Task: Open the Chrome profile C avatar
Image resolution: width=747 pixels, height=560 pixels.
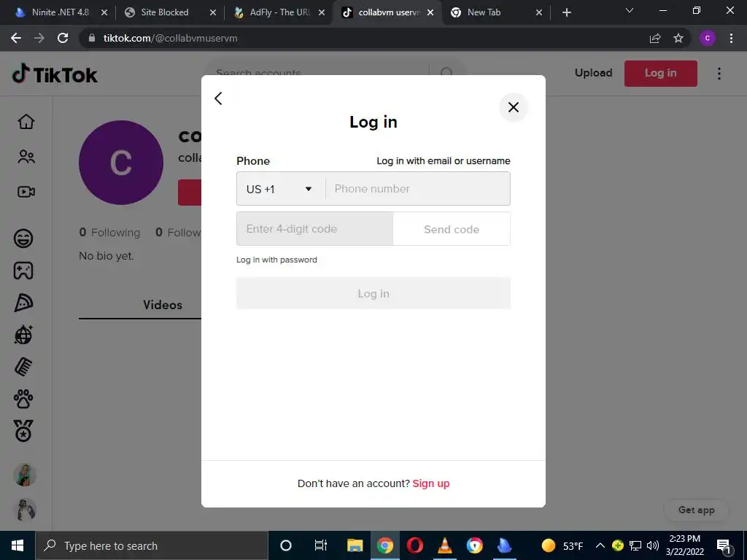Action: [708, 38]
